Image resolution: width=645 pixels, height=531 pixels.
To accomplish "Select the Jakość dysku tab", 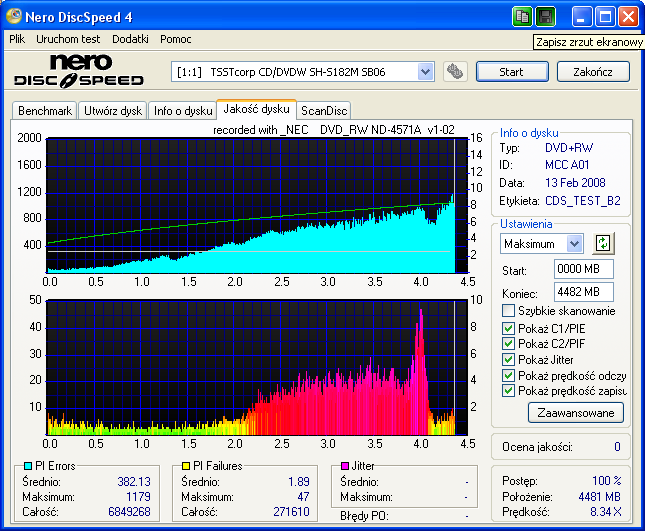I will (x=256, y=109).
